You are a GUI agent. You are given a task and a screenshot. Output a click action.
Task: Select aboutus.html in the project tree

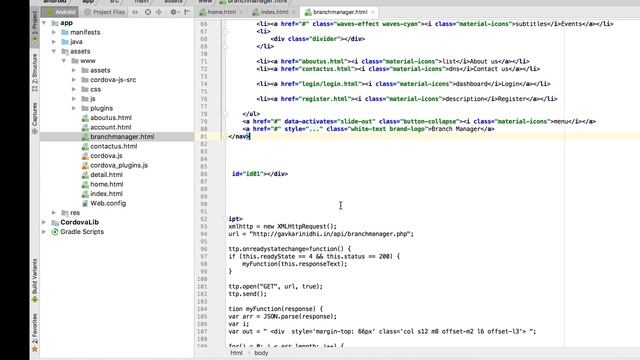tap(111, 118)
